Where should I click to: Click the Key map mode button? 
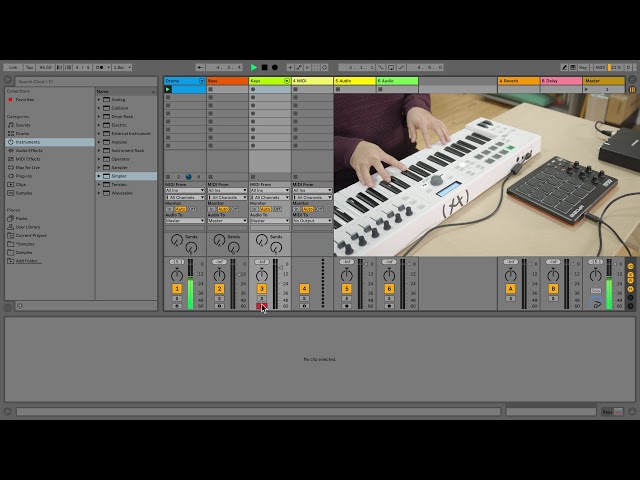point(583,67)
